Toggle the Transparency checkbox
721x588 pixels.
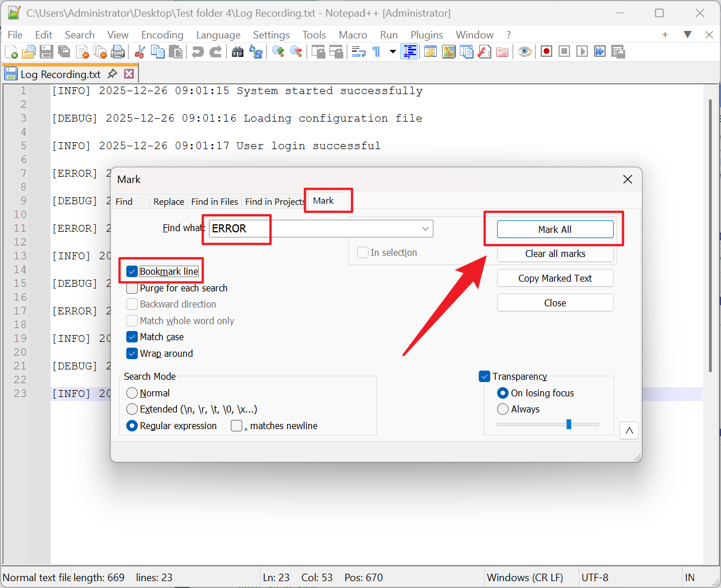(484, 376)
